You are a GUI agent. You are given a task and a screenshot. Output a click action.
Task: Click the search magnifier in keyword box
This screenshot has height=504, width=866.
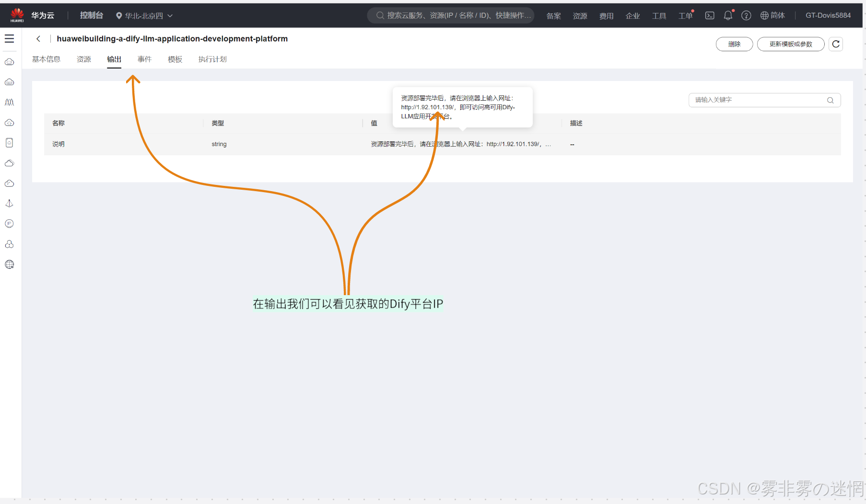[831, 100]
